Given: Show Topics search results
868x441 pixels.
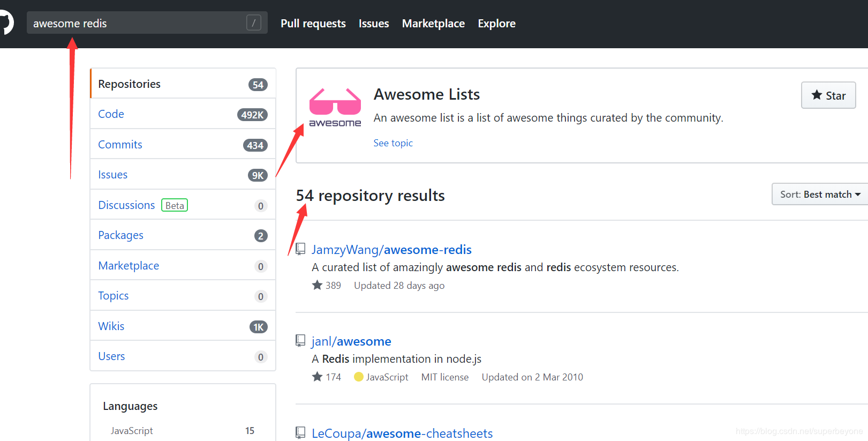Looking at the screenshot, I should 183,296.
